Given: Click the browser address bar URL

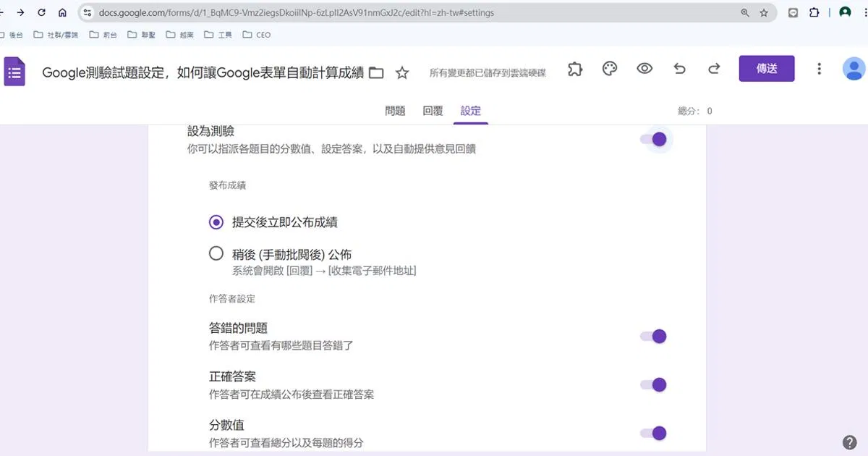Looking at the screenshot, I should [x=297, y=12].
